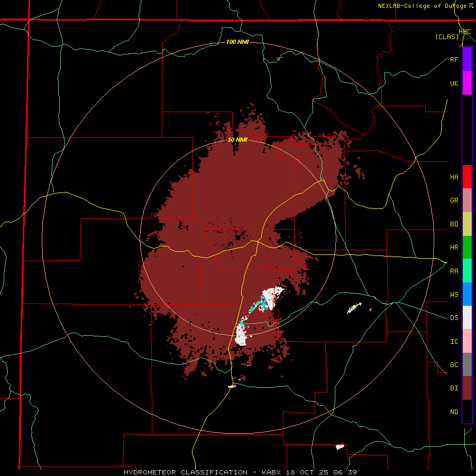Click the "WS" legend label
Viewport: 476px width, 476px height.
454,295
